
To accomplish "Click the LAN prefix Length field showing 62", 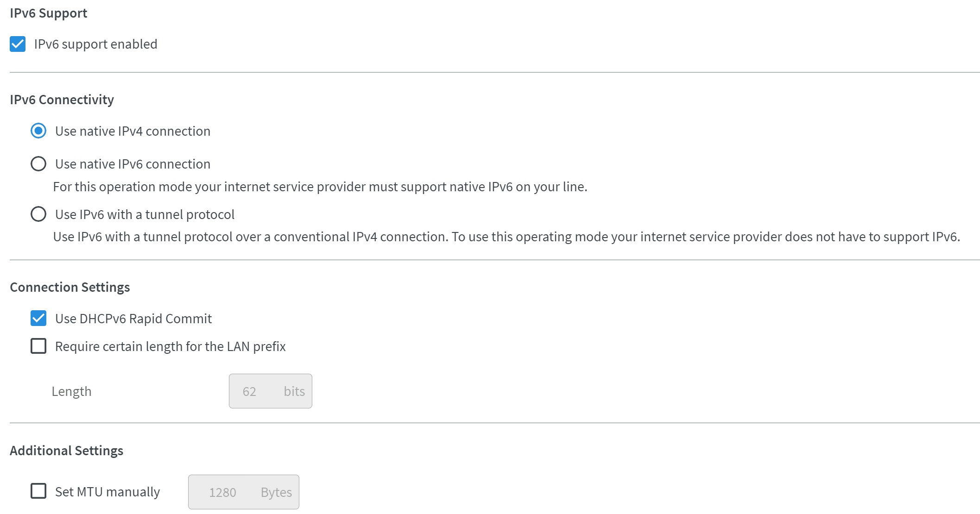I will (x=271, y=391).
